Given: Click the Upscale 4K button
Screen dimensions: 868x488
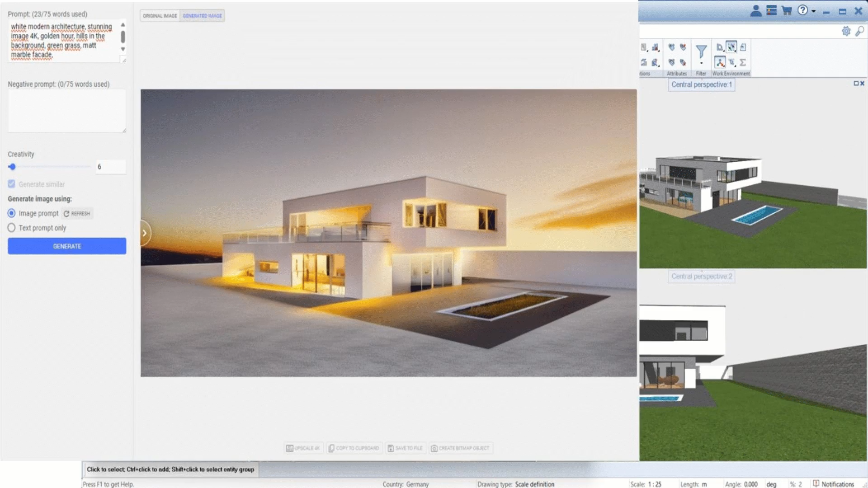Looking at the screenshot, I should tap(303, 448).
